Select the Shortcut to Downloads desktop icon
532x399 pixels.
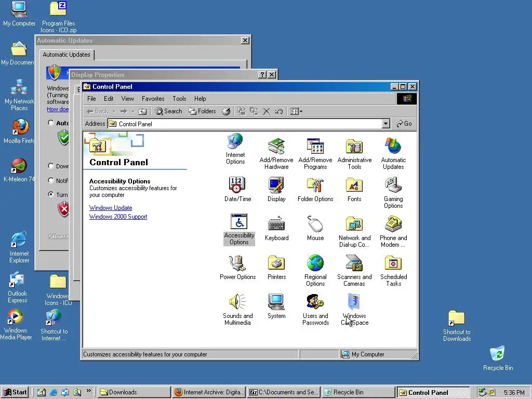(457, 326)
